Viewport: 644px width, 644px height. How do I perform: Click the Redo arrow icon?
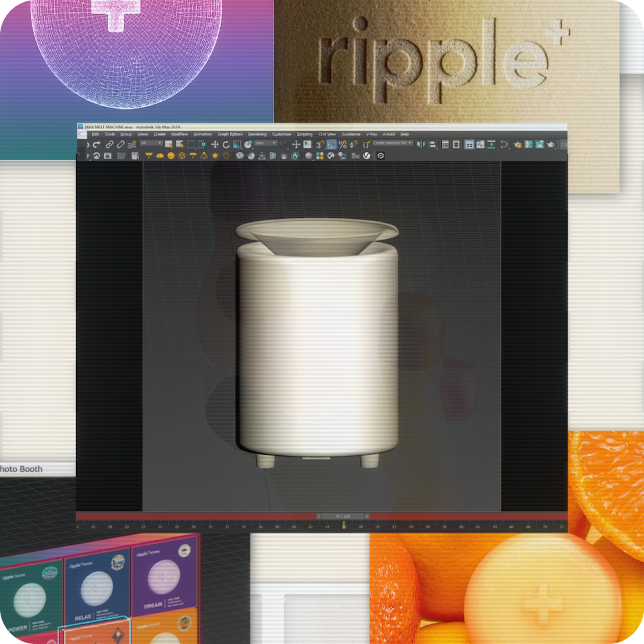pos(97,145)
